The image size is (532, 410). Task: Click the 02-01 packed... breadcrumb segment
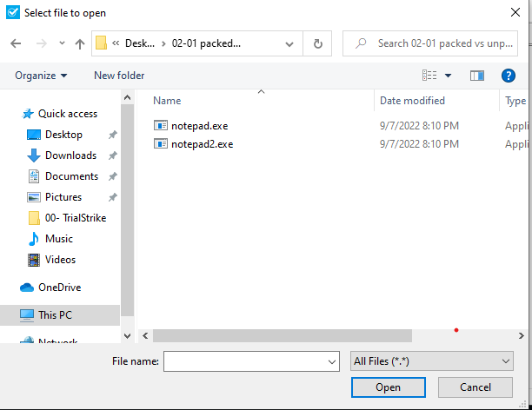206,43
